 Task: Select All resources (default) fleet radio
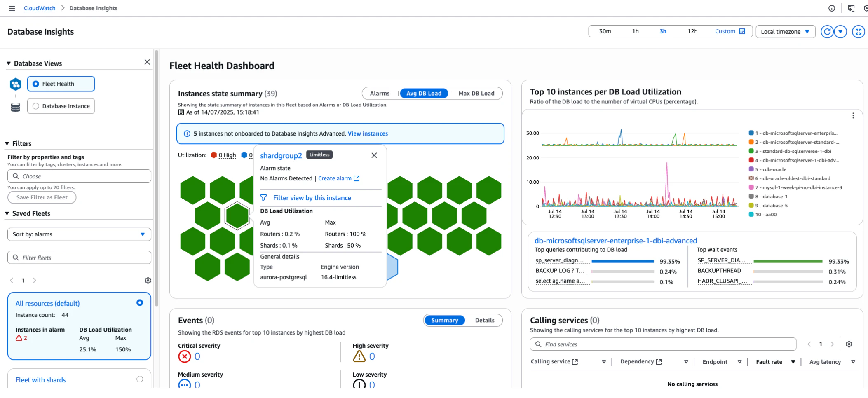[x=140, y=303]
